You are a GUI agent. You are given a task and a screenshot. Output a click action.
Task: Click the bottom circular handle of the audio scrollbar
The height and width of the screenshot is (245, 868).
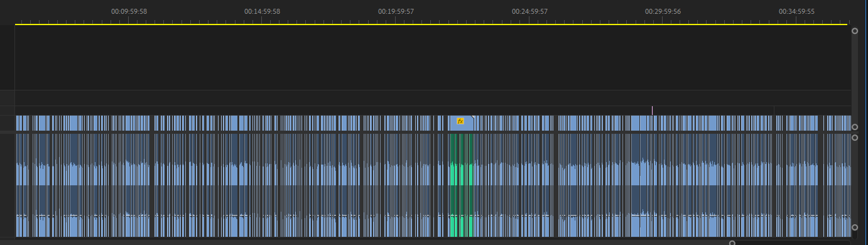point(854,227)
